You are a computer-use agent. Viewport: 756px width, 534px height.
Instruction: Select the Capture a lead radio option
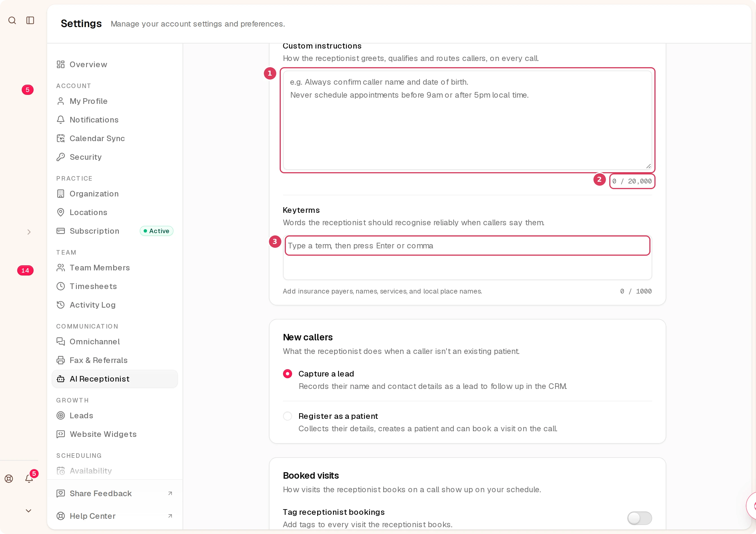[x=288, y=374]
